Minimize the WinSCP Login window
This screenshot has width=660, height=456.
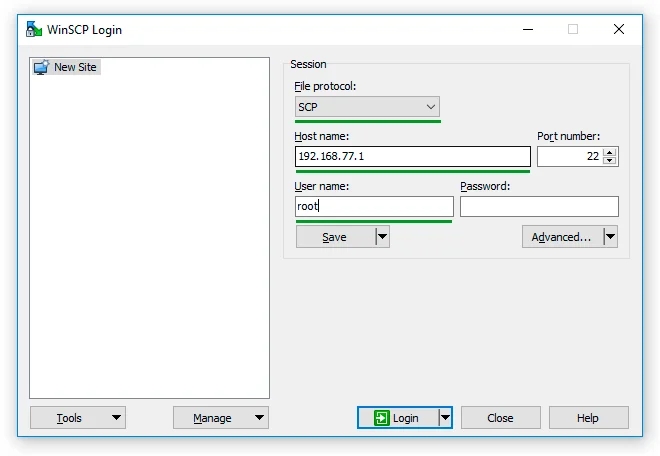[x=528, y=29]
